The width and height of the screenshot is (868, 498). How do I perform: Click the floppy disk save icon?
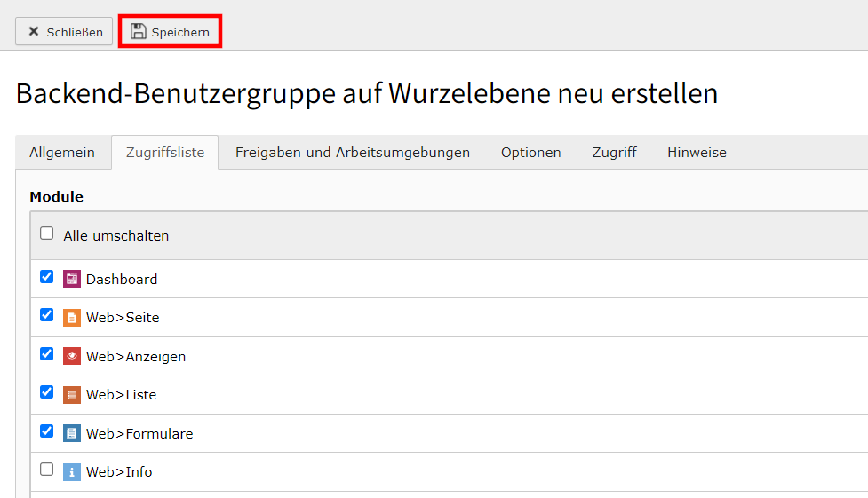coord(139,32)
